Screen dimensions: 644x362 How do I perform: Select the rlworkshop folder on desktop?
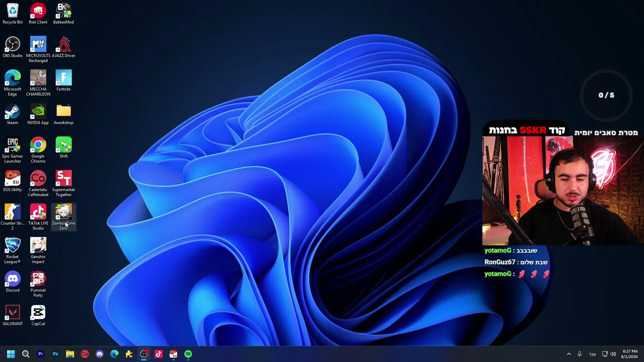[63, 115]
